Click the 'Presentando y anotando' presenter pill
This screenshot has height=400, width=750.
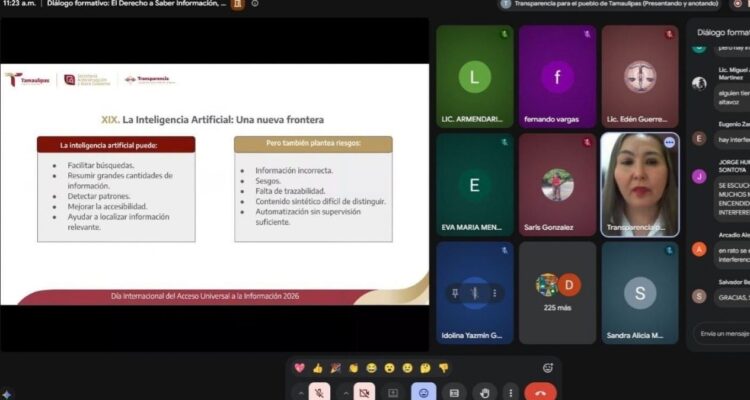(610, 4)
